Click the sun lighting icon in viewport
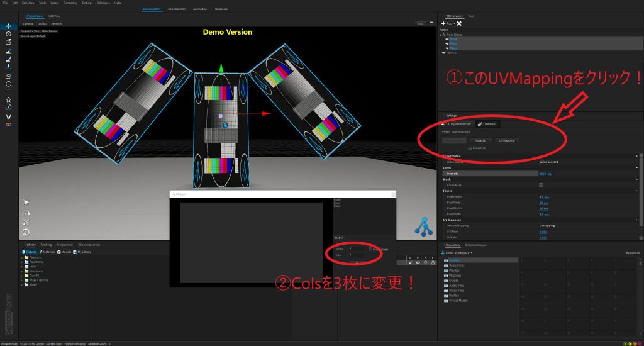 point(26,202)
